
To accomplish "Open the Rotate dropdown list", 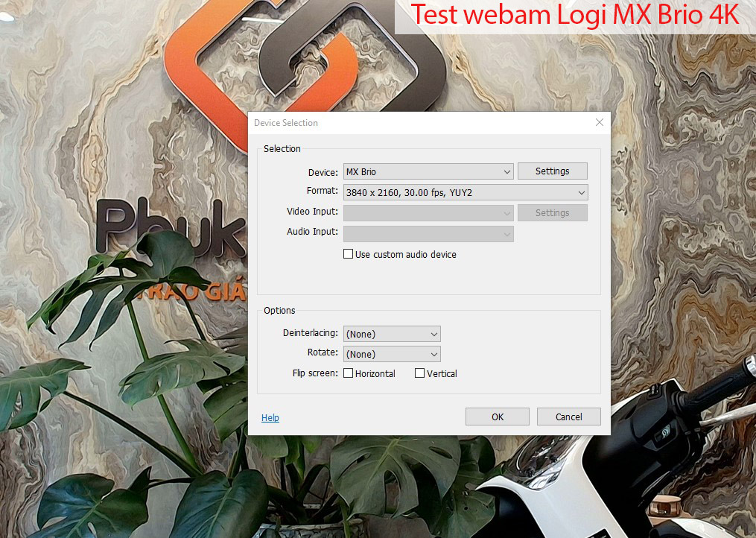I will pos(392,354).
